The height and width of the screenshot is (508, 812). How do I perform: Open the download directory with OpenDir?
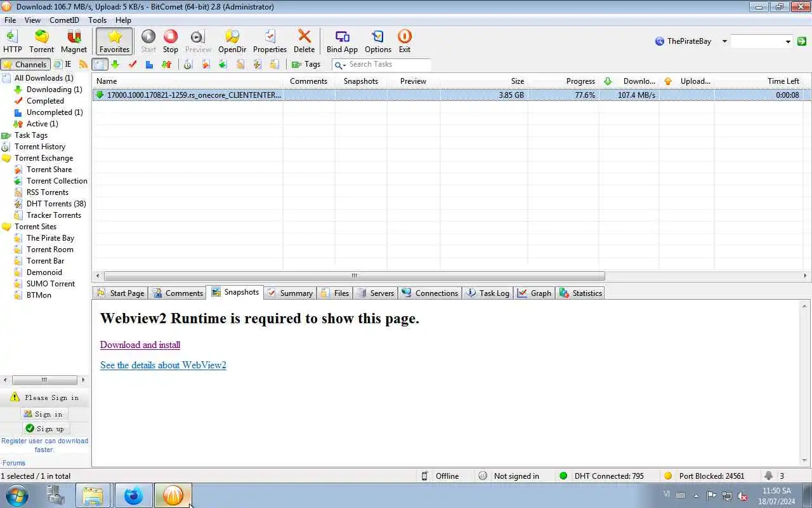[x=232, y=41]
